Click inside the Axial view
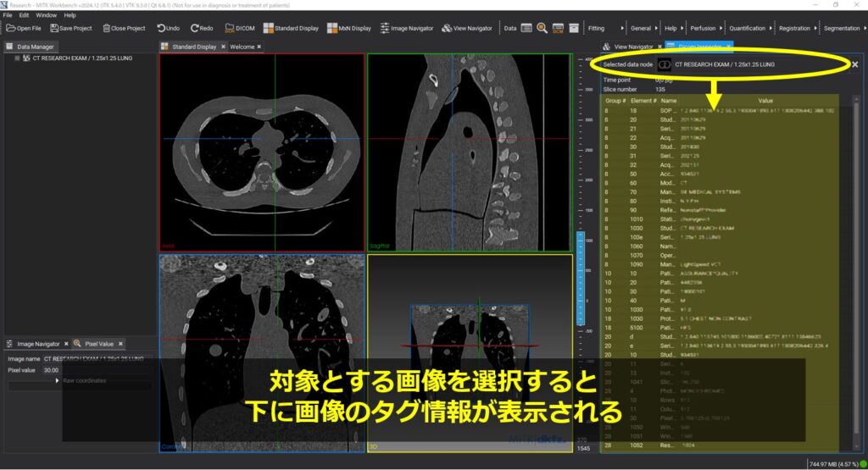The height and width of the screenshot is (470, 868). (262, 152)
